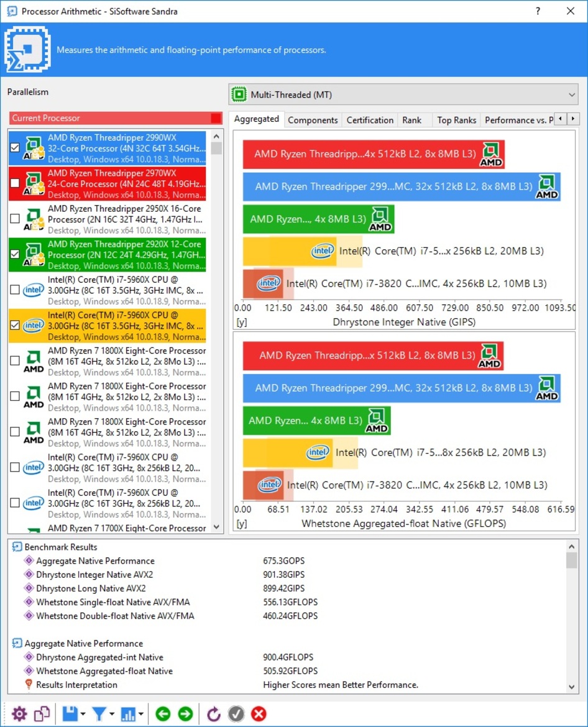Uncheck the yellow-highlighted i7-5960X checkbox

click(15, 325)
